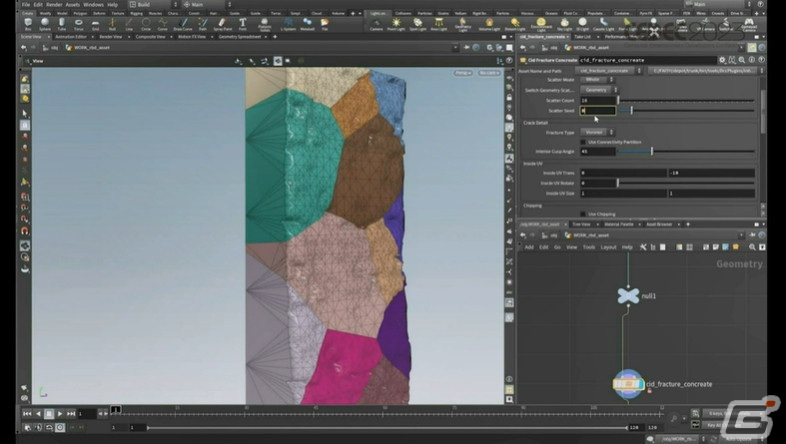Open Fracture Type dropdown

tap(597, 132)
